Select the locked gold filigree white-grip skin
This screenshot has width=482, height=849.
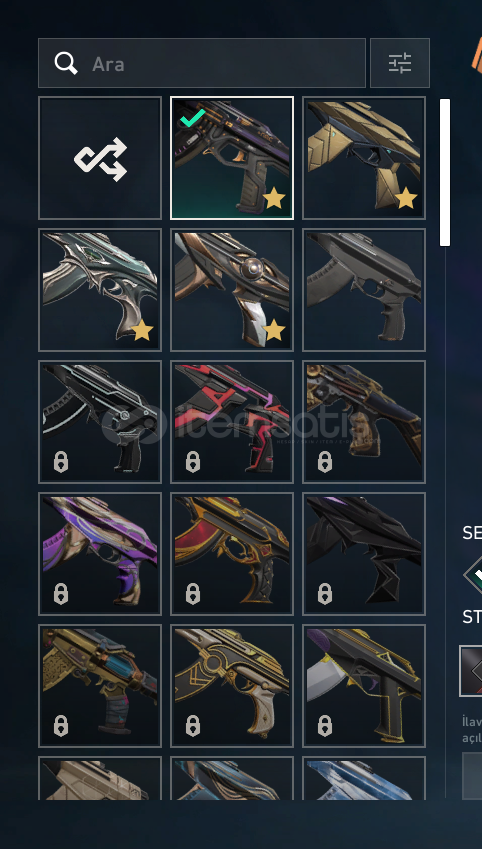232,686
